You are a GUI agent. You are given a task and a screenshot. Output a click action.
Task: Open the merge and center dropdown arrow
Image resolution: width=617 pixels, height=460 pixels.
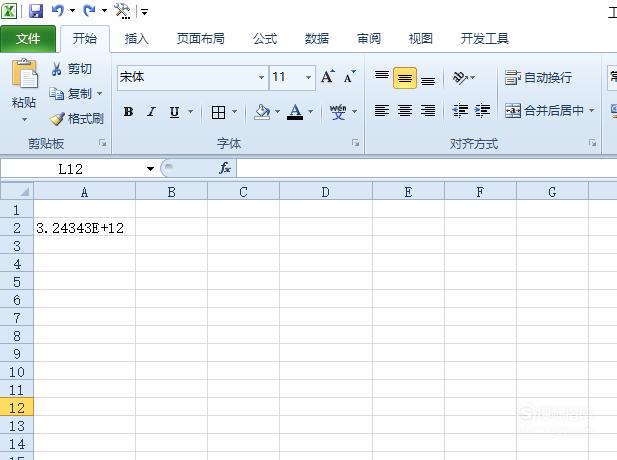pos(591,111)
